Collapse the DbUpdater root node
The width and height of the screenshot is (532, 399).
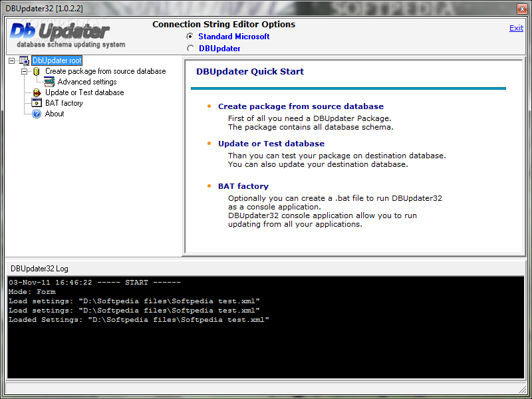pos(12,61)
